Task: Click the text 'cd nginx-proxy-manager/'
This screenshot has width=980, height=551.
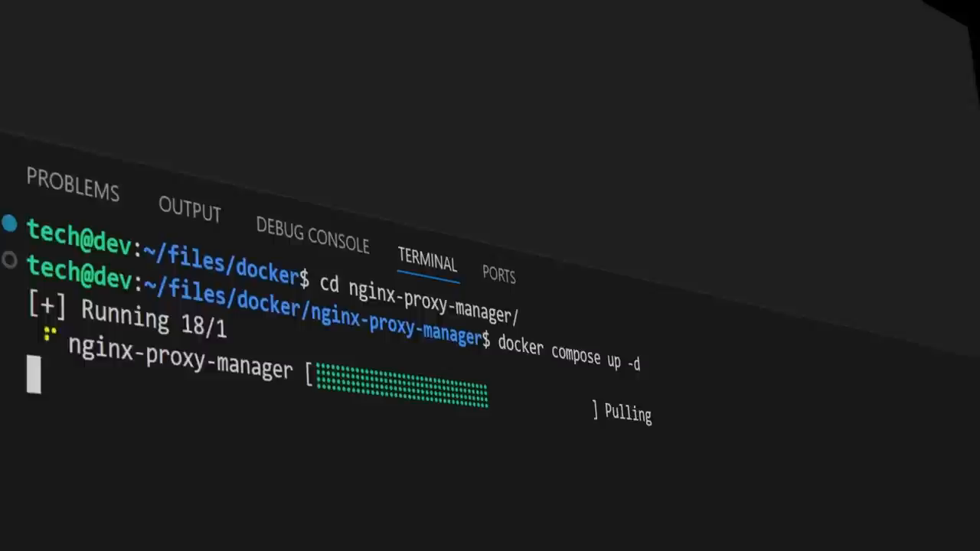Action: pyautogui.click(x=419, y=299)
